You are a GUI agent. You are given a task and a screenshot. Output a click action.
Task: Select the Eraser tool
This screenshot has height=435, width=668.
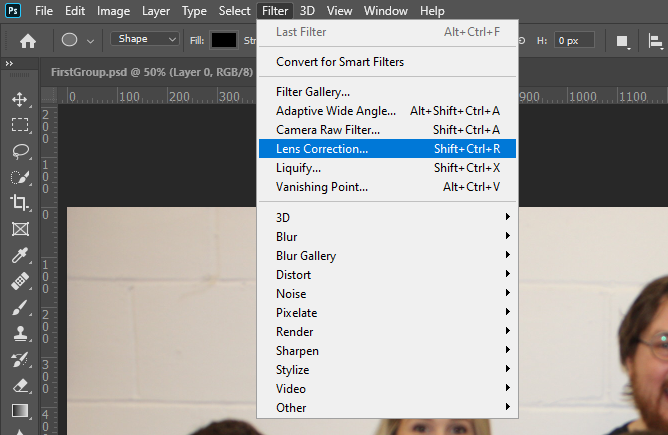[20, 386]
